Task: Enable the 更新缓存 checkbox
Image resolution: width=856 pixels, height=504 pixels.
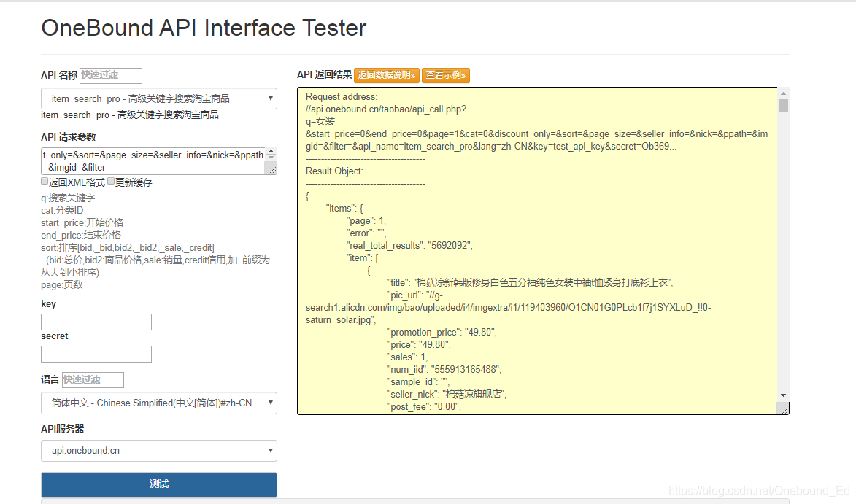Action: pyautogui.click(x=111, y=181)
